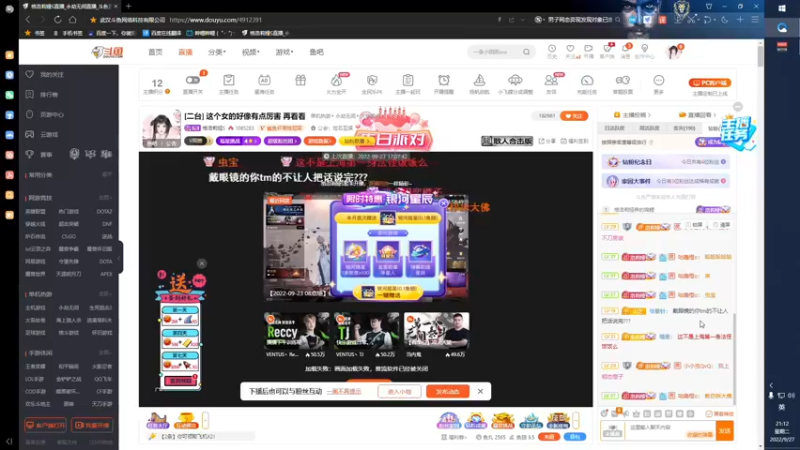Screen dimensions: 800x450
Task: Expand the 全部 link beside 单机热游
Action: (105, 294)
